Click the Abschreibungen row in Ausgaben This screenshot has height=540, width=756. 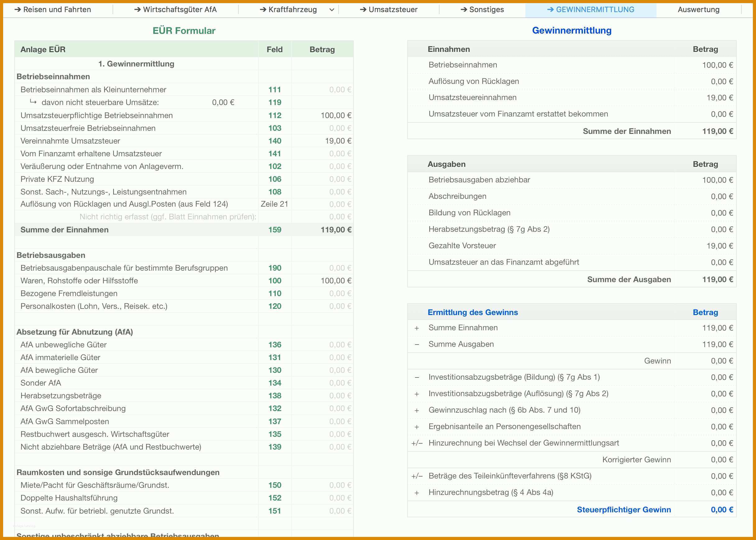572,196
